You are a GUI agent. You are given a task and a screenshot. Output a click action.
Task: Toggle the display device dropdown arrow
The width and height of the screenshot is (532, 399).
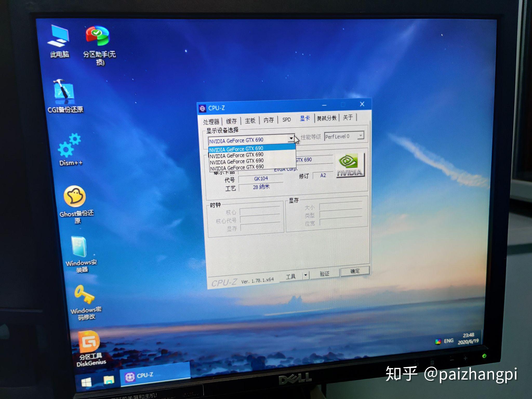click(291, 138)
